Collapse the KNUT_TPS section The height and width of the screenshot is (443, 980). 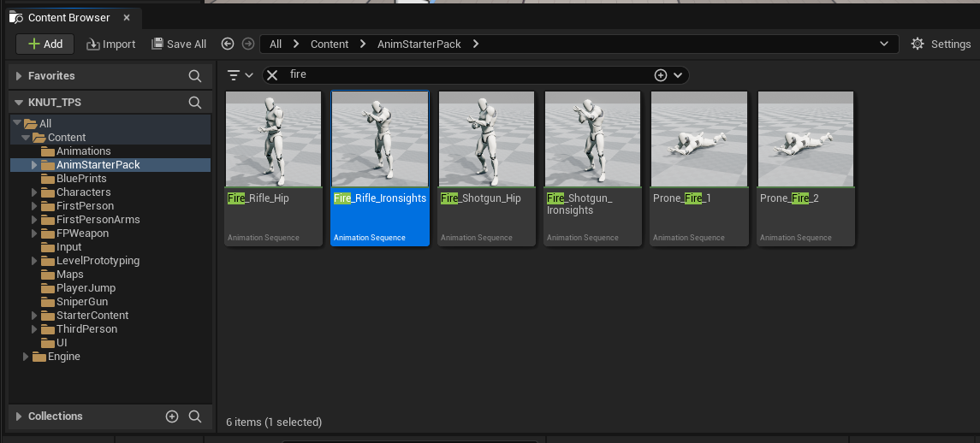(19, 103)
